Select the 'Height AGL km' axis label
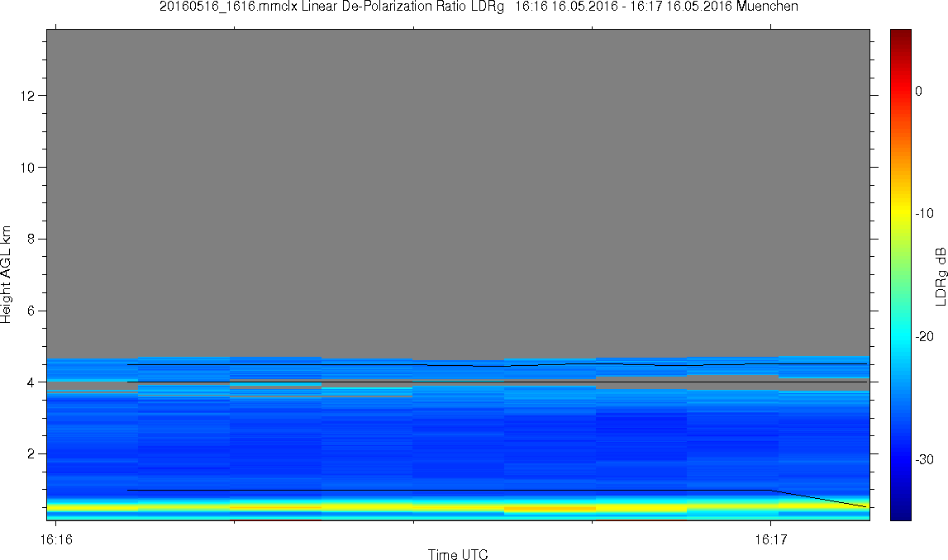The height and width of the screenshot is (560, 948). coord(6,275)
